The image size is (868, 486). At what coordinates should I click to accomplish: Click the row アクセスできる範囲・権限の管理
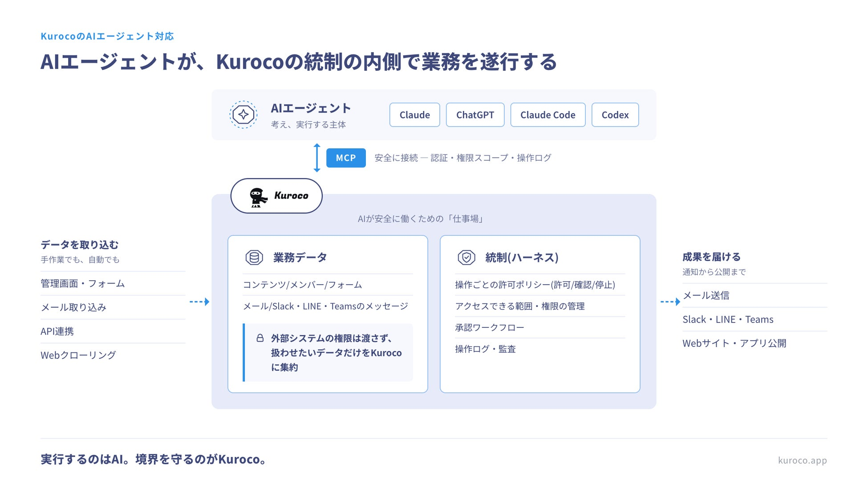coord(540,306)
